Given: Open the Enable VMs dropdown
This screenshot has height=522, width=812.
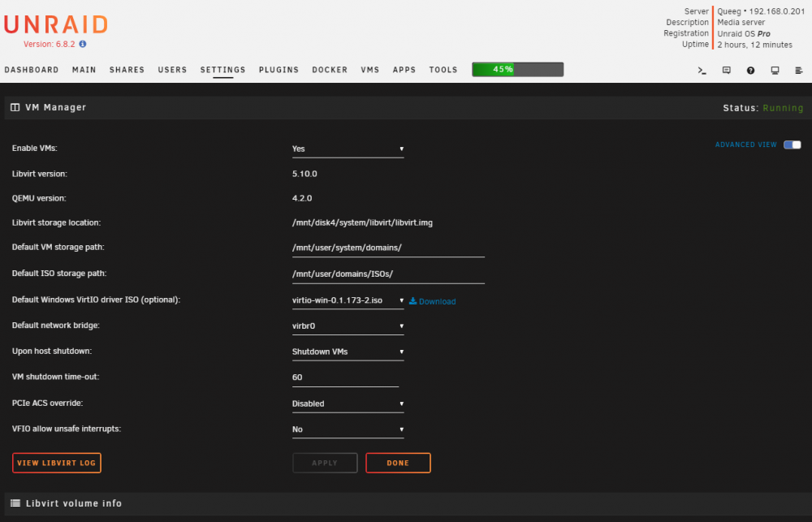Looking at the screenshot, I should tap(348, 149).
